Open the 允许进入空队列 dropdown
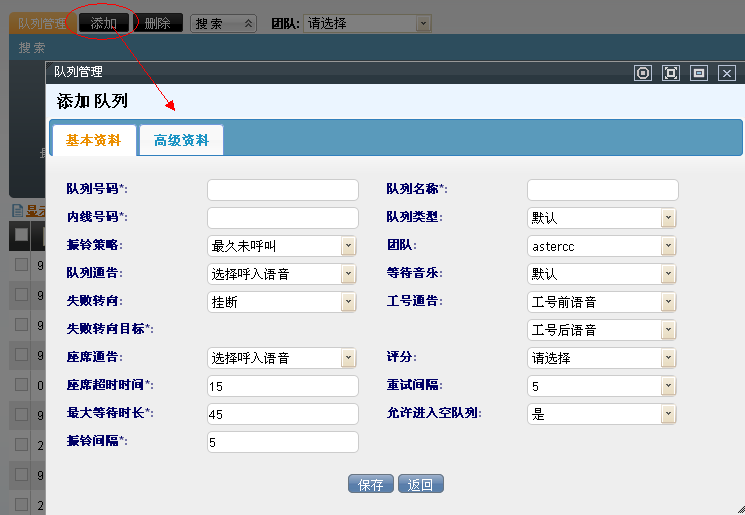 point(668,413)
